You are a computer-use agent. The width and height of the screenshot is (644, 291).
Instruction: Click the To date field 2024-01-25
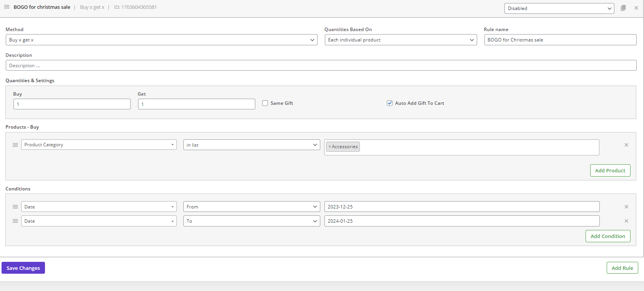tap(462, 221)
